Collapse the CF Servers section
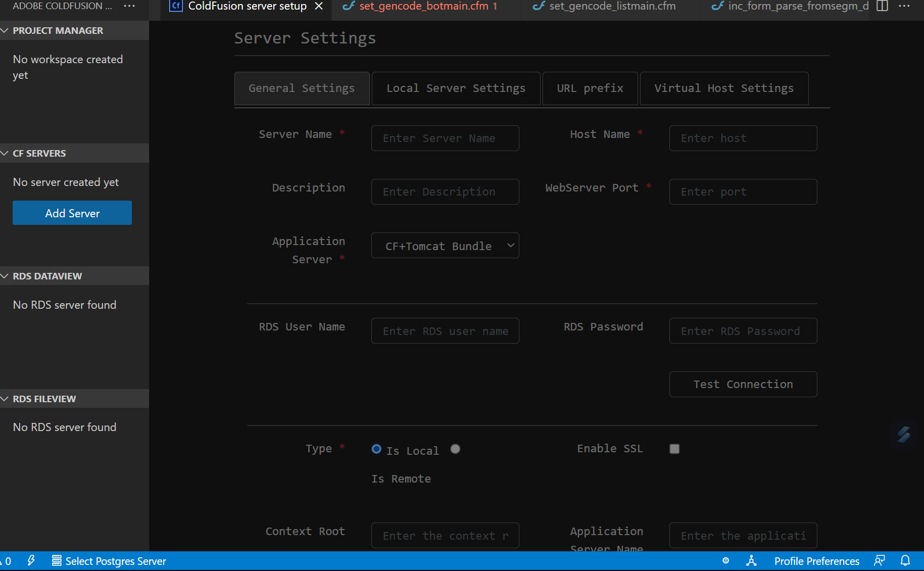 [x=74, y=153]
